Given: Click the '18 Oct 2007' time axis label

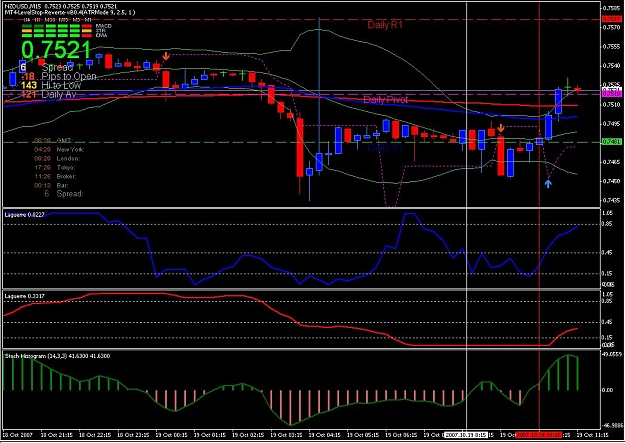Looking at the screenshot, I should [18, 435].
